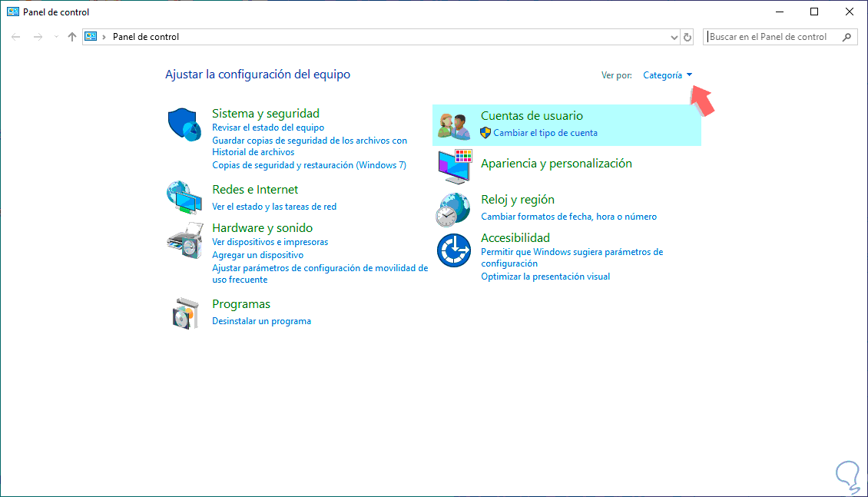Go back with the left arrow
Screen dimensions: 868x497
tap(15, 37)
